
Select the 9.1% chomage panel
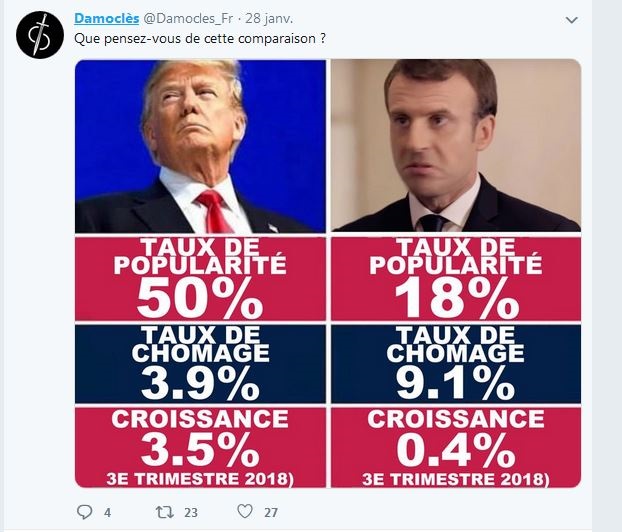point(456,360)
